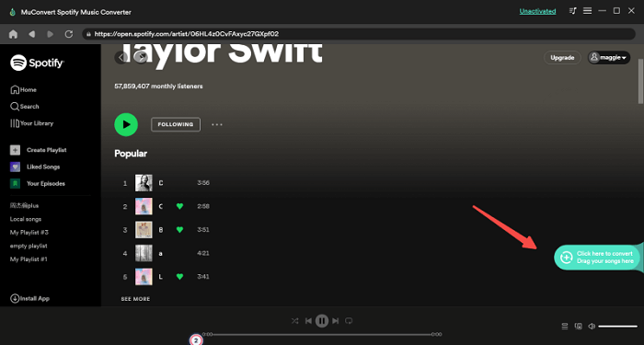Open Liked Songs heart icon
Viewport: 644px width, 345px height.
(15, 167)
